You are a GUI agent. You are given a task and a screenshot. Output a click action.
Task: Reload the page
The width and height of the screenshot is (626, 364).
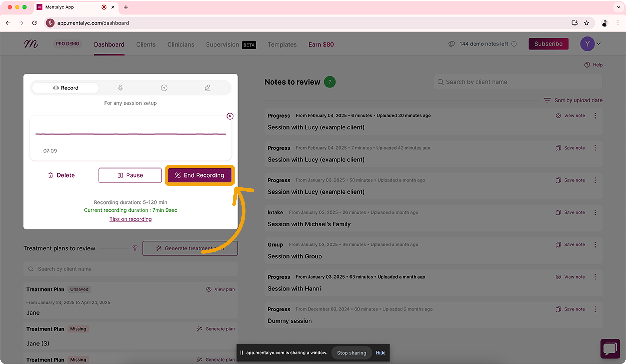(34, 23)
